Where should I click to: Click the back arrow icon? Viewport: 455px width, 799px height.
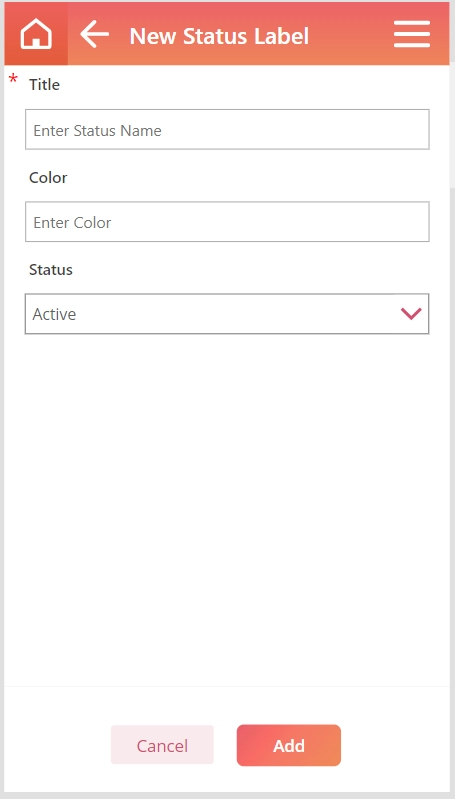[95, 34]
